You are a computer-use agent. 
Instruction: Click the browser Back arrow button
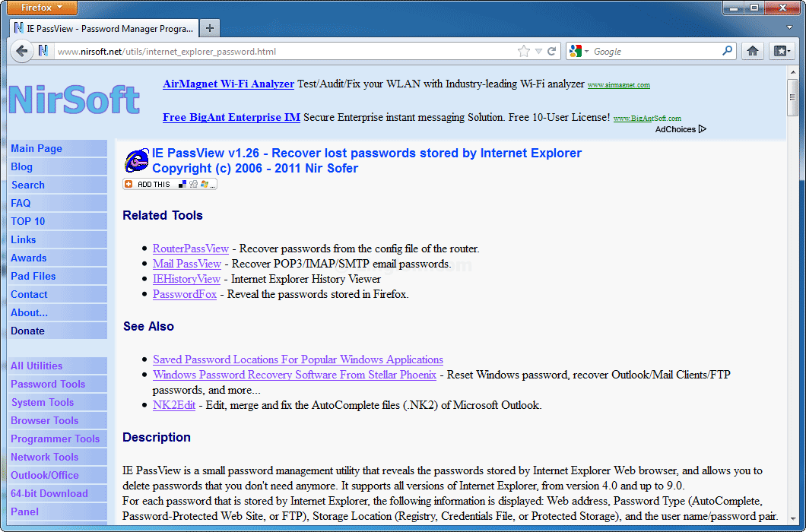click(21, 51)
